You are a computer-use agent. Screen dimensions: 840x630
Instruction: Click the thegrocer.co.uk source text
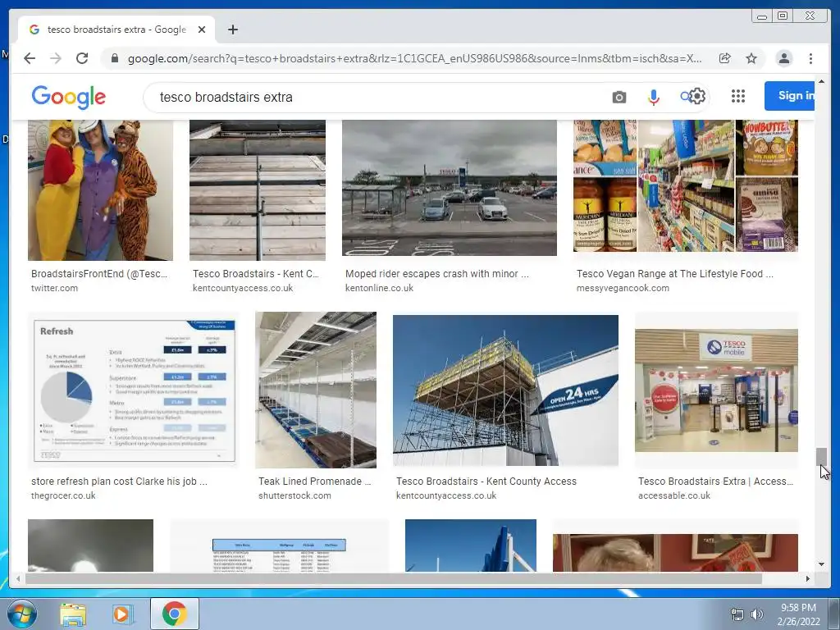pyautogui.click(x=63, y=495)
